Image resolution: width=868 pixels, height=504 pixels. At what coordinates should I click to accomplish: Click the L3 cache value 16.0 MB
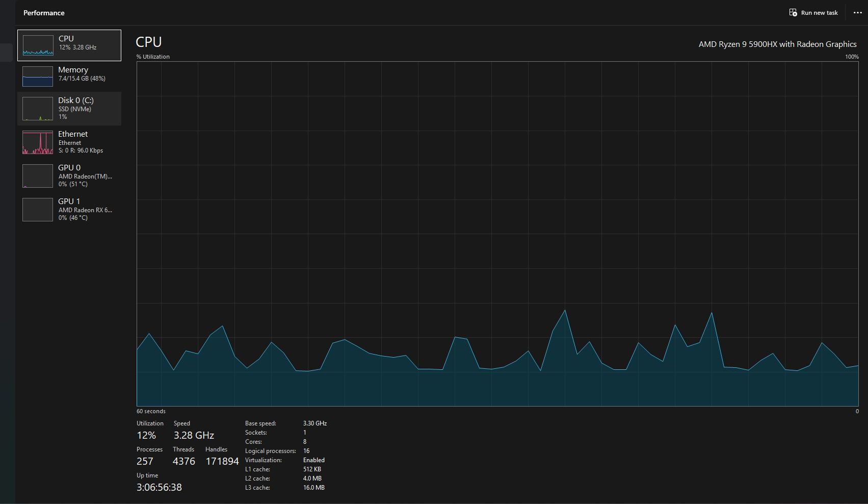pyautogui.click(x=314, y=488)
